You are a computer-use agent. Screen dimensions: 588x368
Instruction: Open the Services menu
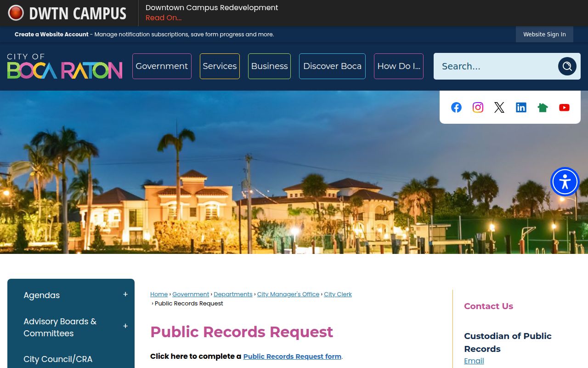tap(220, 66)
